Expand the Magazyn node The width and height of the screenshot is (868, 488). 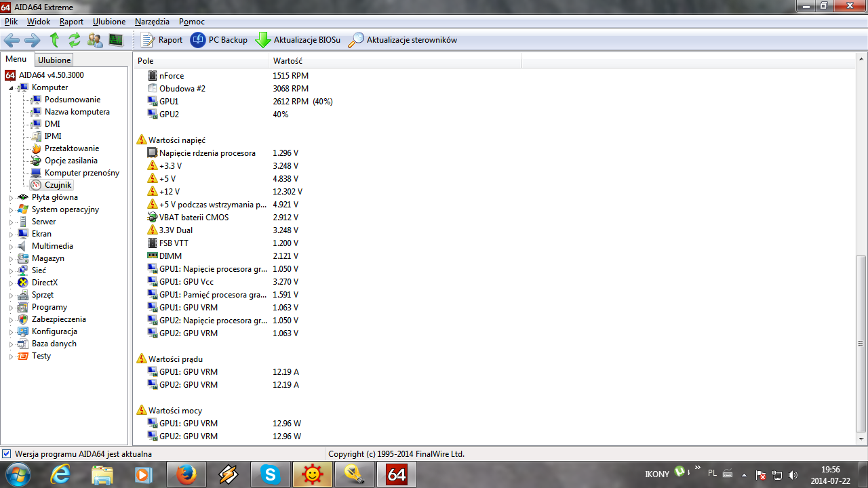click(x=11, y=259)
